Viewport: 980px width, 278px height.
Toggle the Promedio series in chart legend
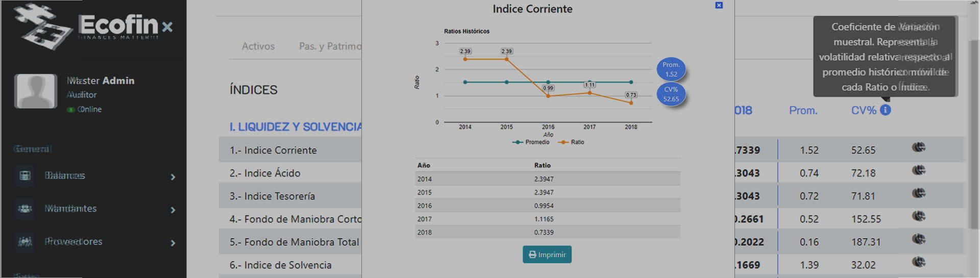pos(531,142)
